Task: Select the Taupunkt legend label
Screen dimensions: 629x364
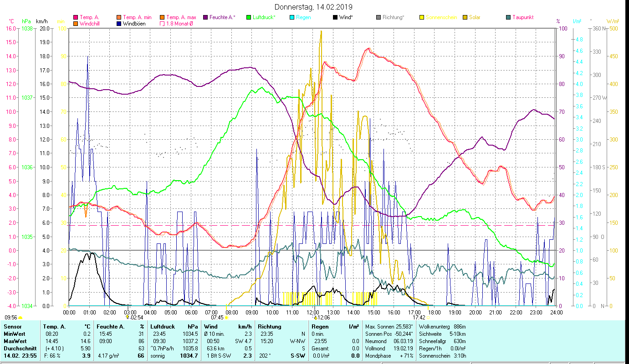Action: click(x=523, y=17)
